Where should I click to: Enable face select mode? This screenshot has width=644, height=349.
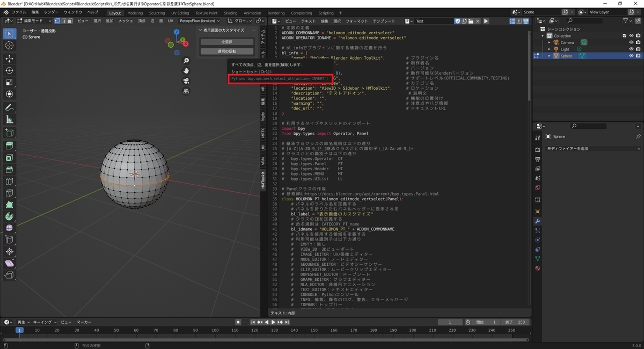pyautogui.click(x=70, y=21)
